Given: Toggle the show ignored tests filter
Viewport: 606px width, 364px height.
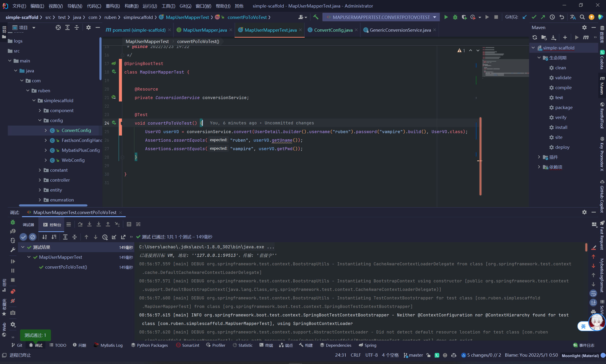Looking at the screenshot, I should point(32,237).
